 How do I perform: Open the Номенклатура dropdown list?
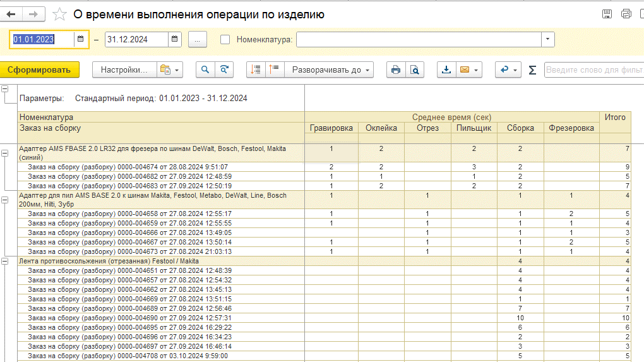(547, 39)
